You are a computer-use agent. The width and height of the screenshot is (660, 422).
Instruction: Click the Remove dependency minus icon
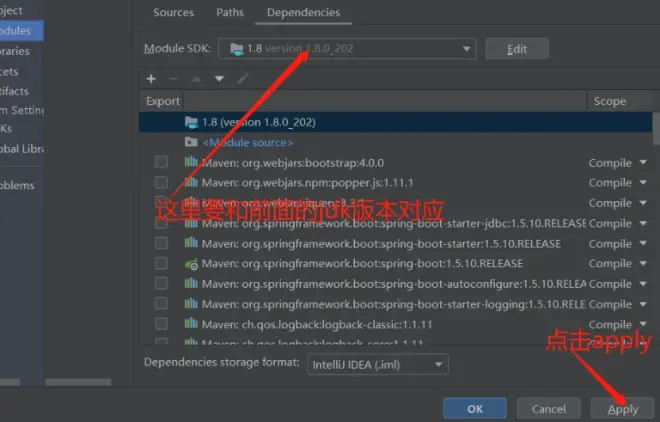[173, 78]
